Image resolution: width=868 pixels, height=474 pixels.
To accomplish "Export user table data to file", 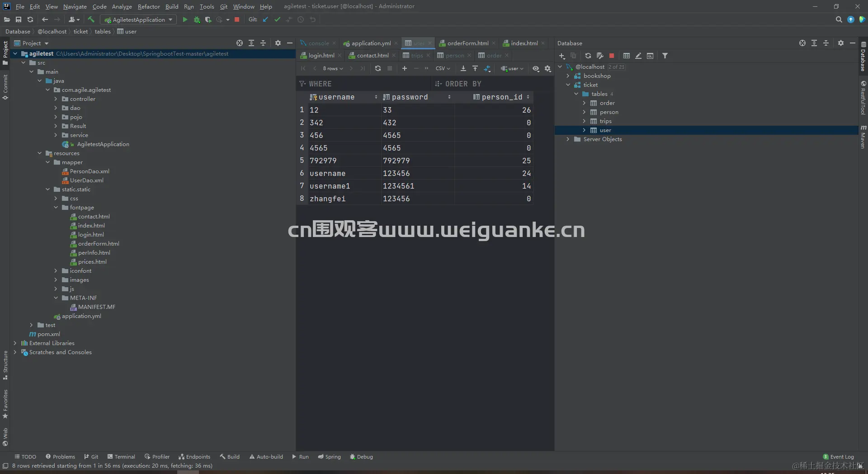I will tap(463, 68).
